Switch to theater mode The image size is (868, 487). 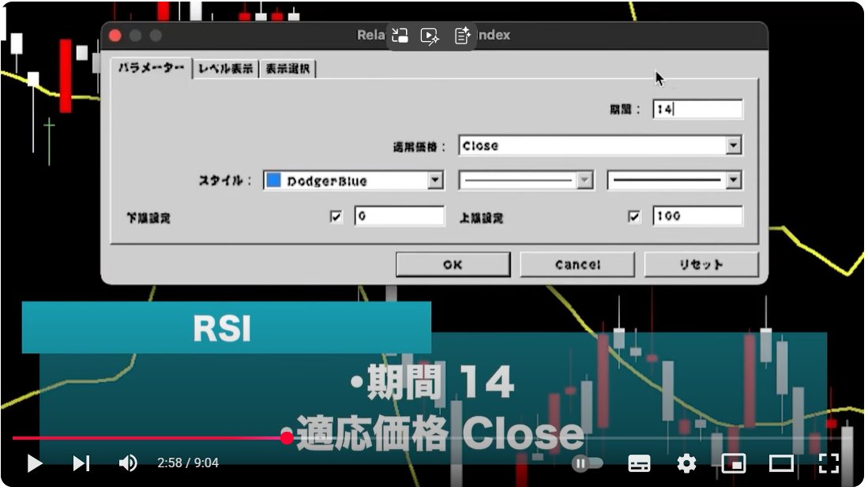780,464
